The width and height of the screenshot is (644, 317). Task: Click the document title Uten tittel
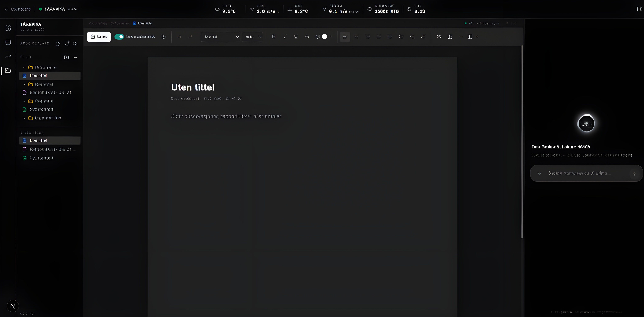(x=193, y=87)
